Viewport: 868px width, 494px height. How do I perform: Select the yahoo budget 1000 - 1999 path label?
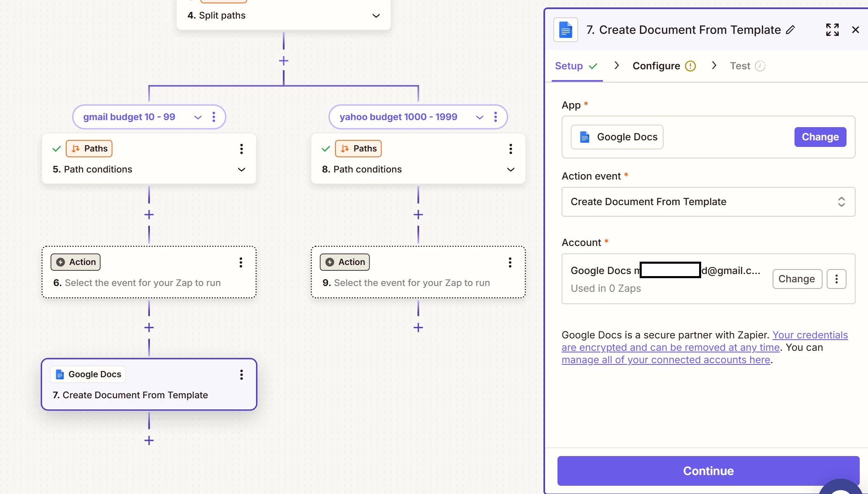click(x=398, y=117)
